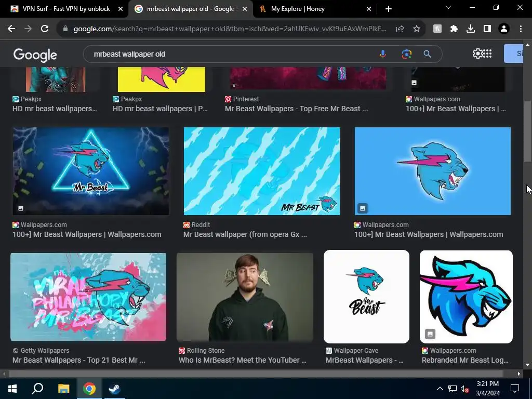Open the tab search chevron
The image size is (532, 399).
(448, 7)
